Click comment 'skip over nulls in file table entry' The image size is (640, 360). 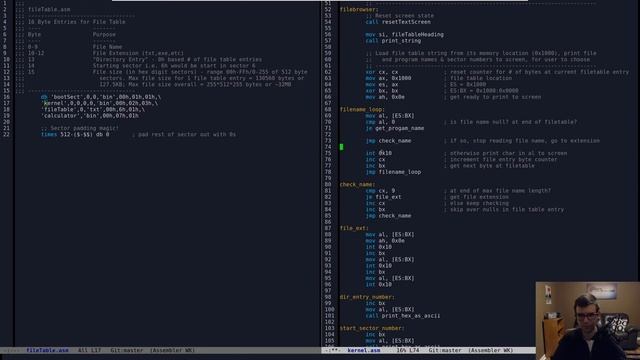pyautogui.click(x=504, y=209)
